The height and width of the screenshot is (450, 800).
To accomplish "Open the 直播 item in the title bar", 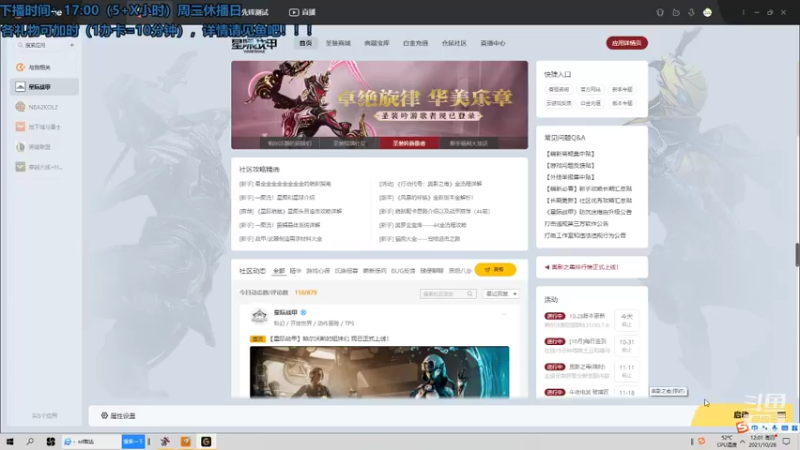I will 303,12.
